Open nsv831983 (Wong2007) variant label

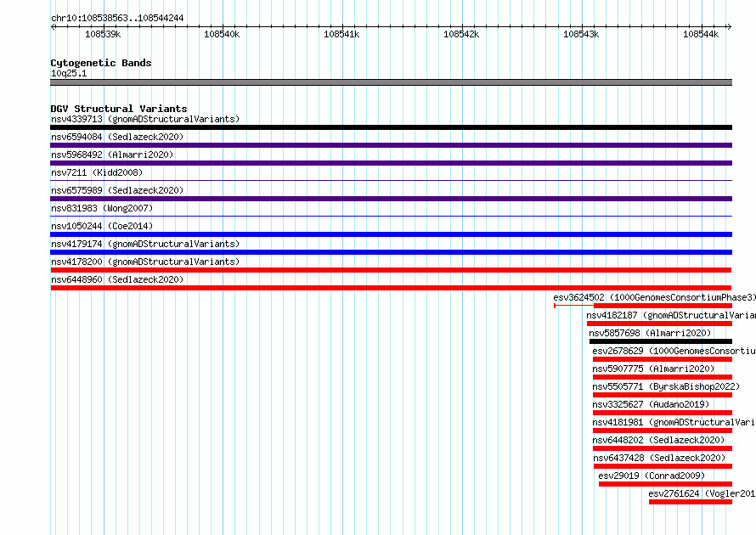(102, 208)
